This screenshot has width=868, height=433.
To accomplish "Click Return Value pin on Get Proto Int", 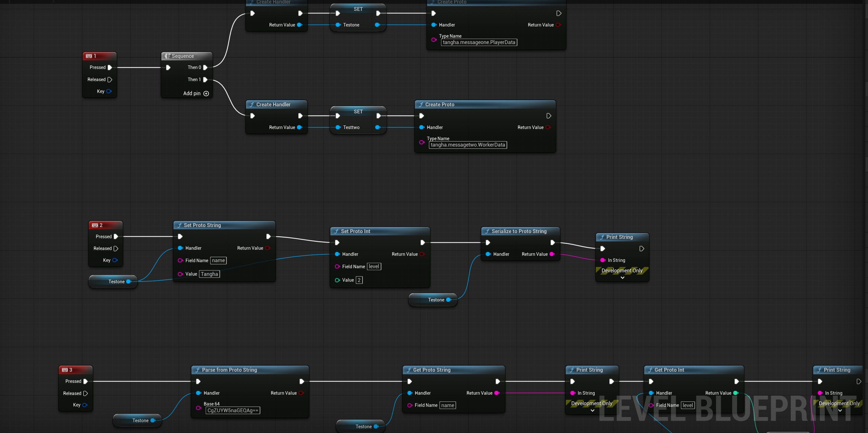I will point(736,393).
